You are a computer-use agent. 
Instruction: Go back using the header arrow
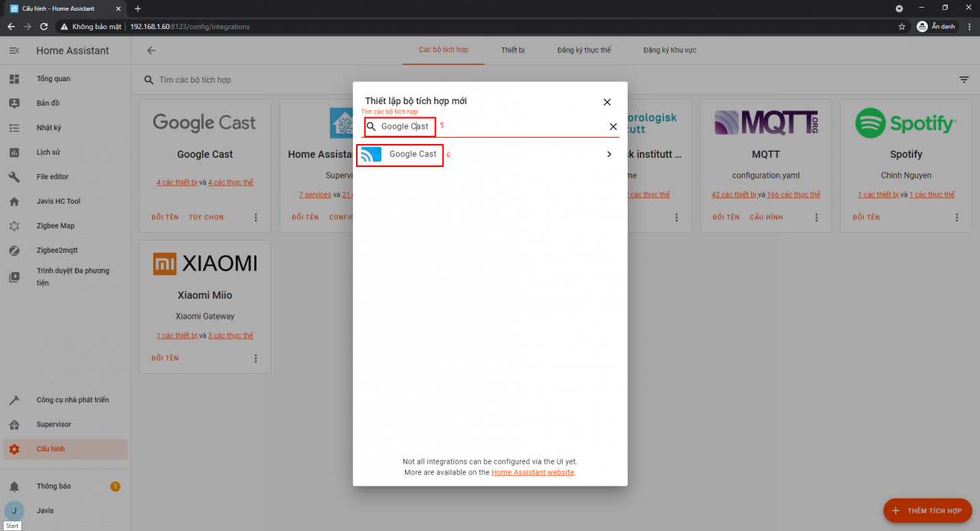[x=151, y=51]
